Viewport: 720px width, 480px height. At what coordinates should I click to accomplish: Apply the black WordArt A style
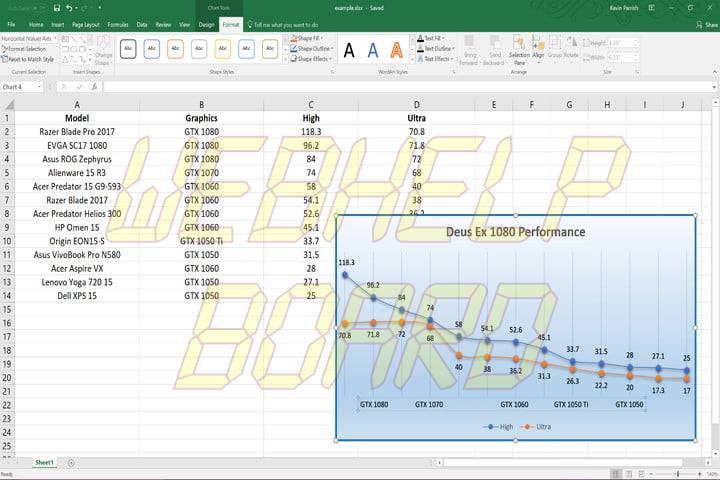coord(349,50)
